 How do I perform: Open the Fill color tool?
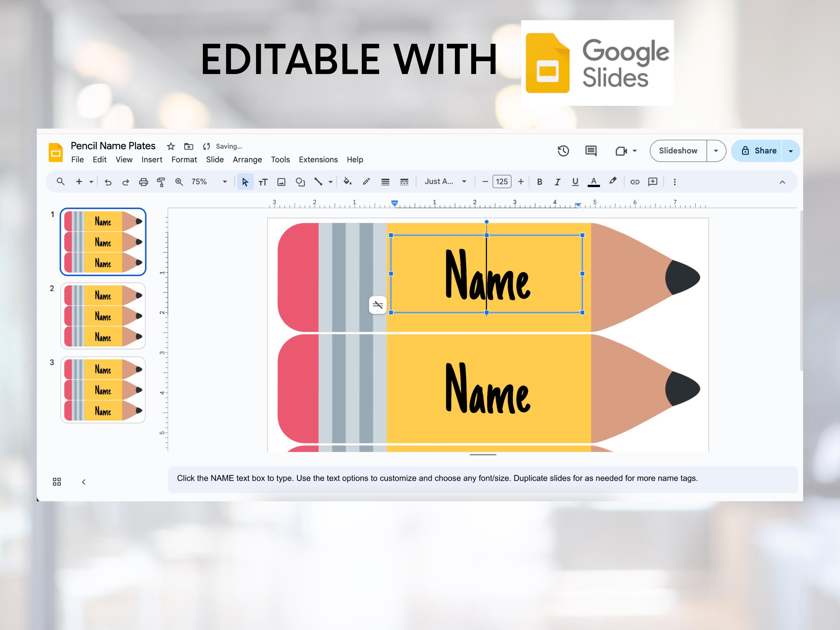[x=347, y=181]
